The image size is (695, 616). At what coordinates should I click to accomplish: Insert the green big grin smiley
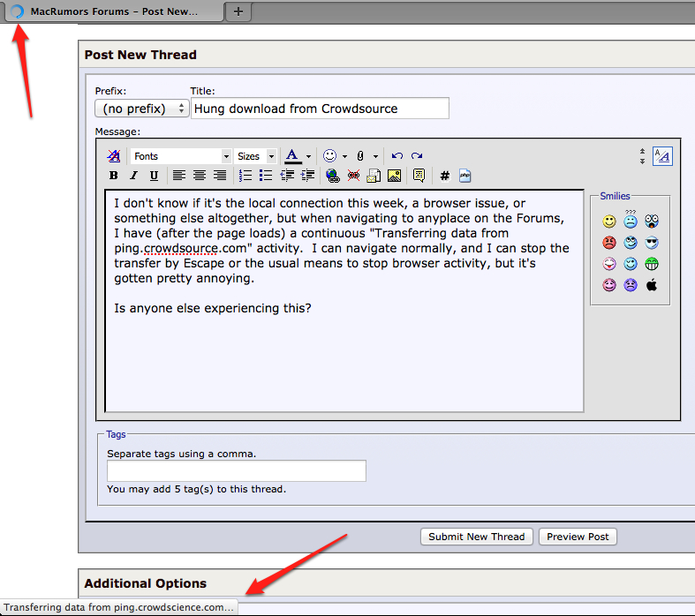[652, 264]
